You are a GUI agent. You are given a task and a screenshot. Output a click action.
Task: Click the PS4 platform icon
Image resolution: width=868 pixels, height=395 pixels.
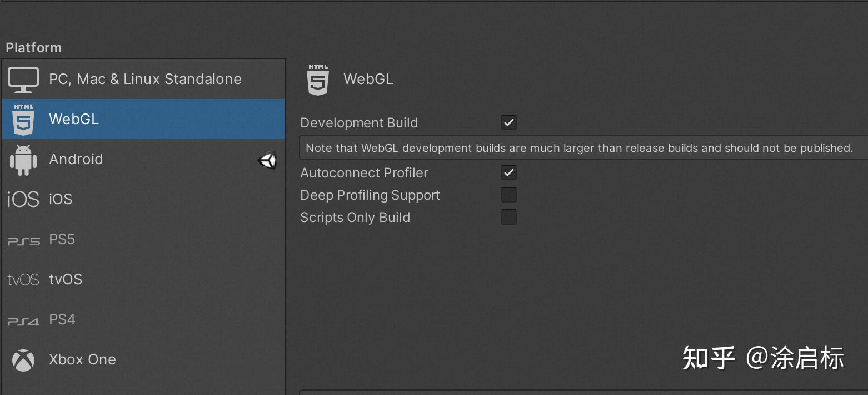[x=23, y=319]
